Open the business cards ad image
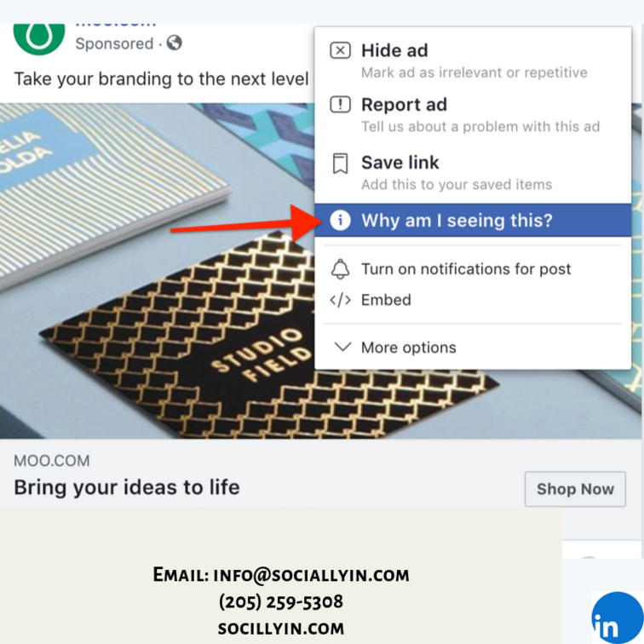The image size is (644, 644). point(158,271)
